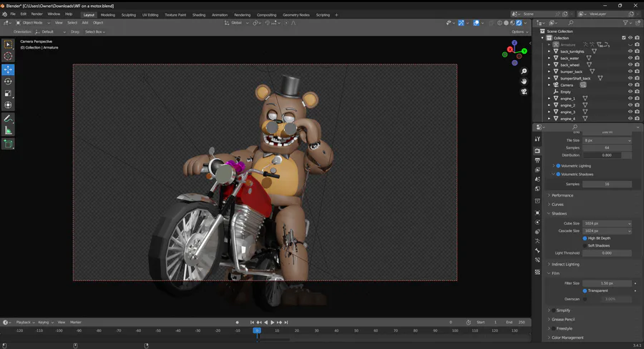Select the Scale tool
The width and height of the screenshot is (644, 349).
9,94
